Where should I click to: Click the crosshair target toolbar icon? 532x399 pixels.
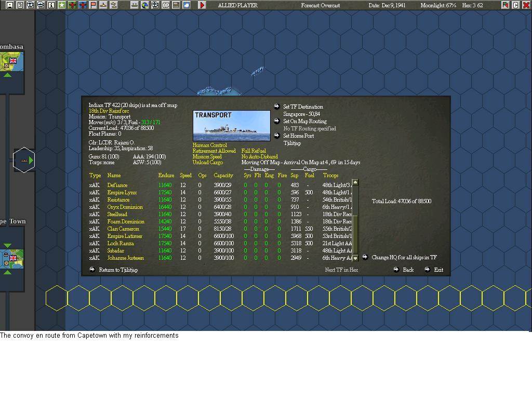point(155,5)
